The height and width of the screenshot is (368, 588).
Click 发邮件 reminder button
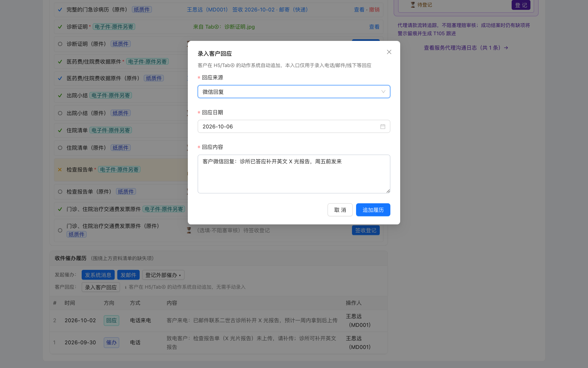point(128,275)
